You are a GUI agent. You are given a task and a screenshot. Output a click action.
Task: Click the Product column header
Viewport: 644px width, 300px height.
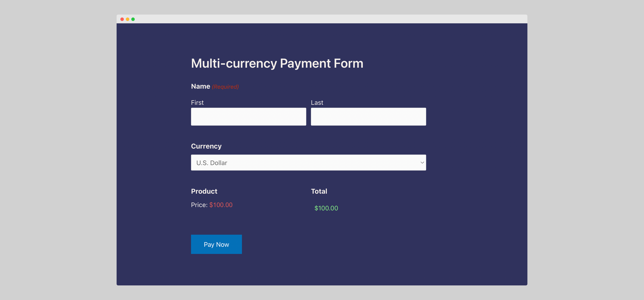(204, 191)
